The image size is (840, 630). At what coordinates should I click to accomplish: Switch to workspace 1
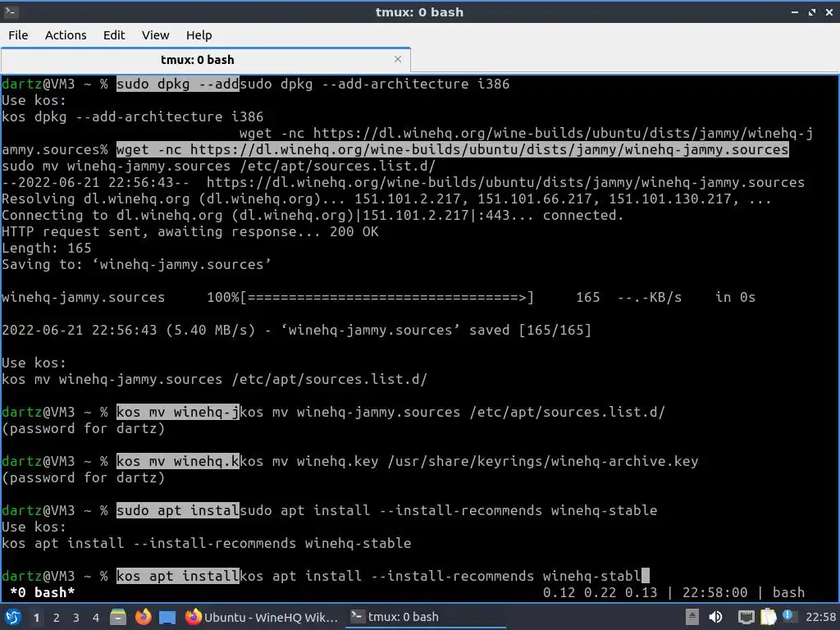tap(36, 618)
